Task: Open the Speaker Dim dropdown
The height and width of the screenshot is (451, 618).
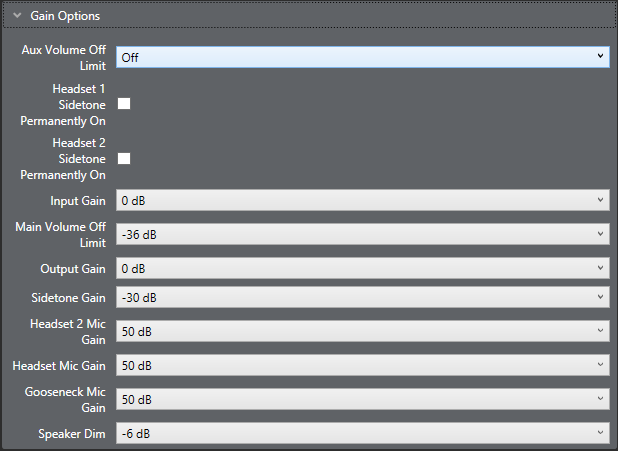Action: (x=362, y=433)
